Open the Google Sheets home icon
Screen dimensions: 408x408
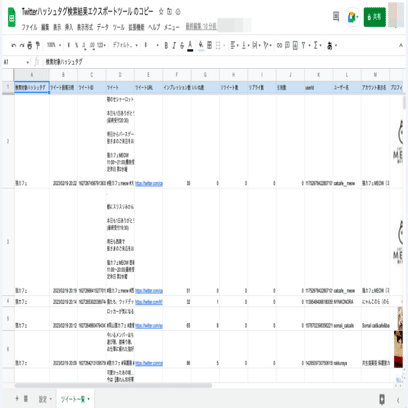click(x=12, y=17)
